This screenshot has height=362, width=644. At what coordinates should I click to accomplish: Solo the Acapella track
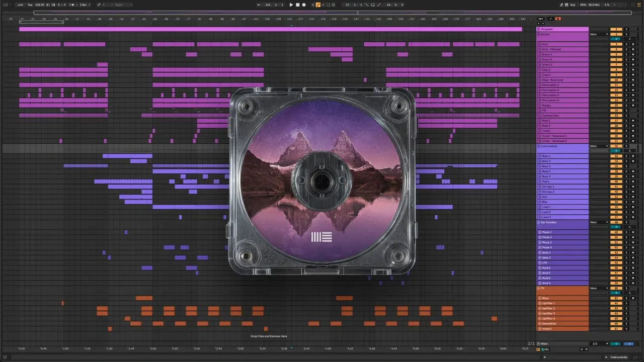point(627,29)
